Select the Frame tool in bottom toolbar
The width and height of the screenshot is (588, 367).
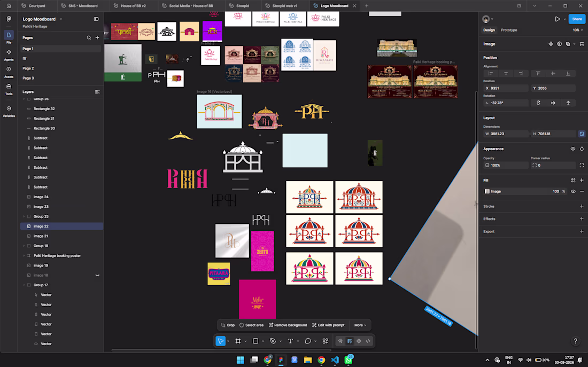click(238, 341)
